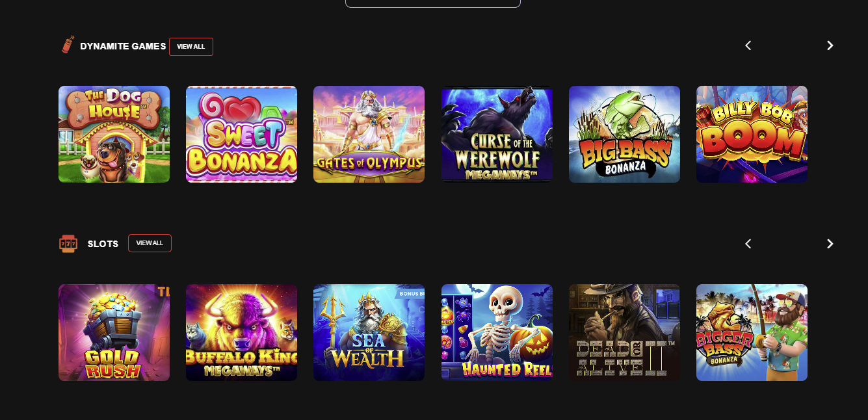Image resolution: width=868 pixels, height=420 pixels.
Task: Open the Sea of Wealth slot
Action: 369,332
